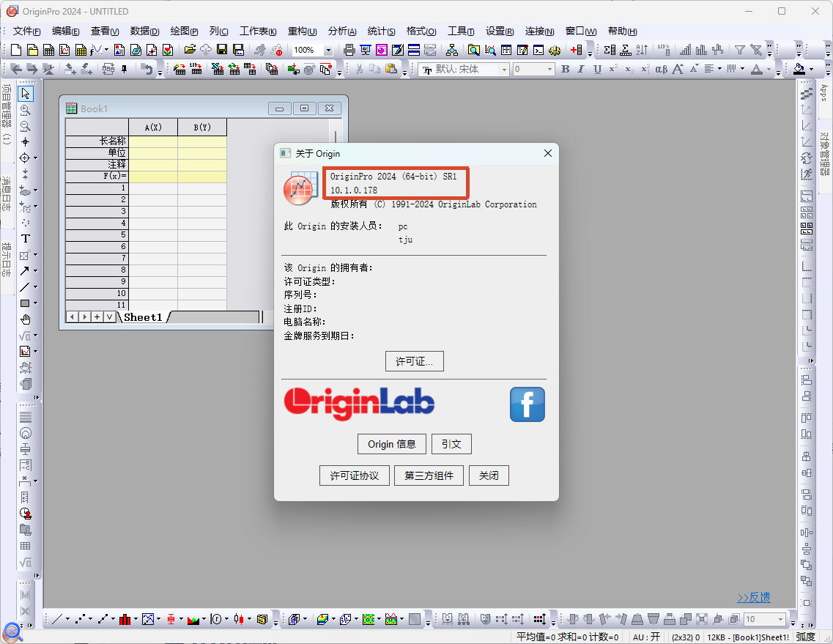
Task: Open the zoom percentage 100% dropdown
Action: coord(328,51)
